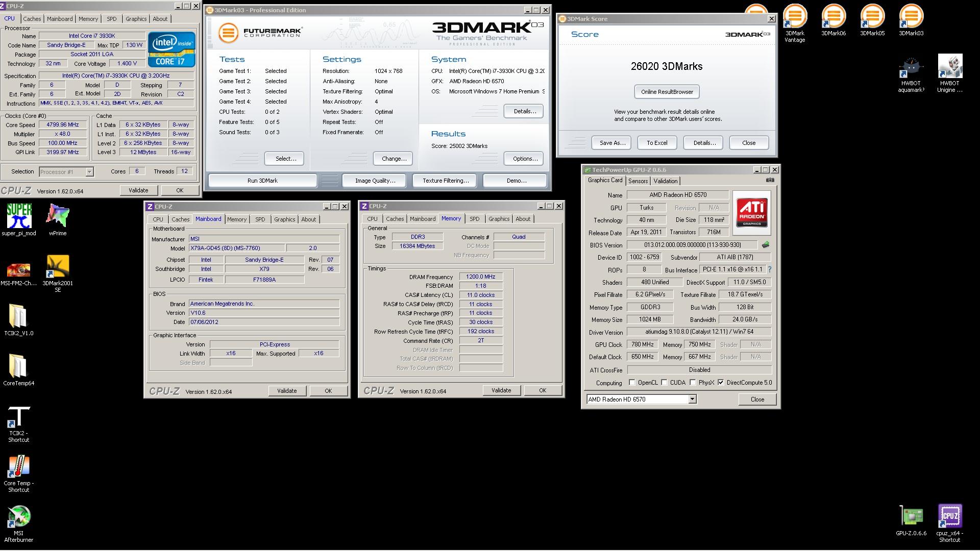Click Details... under System in 3DMark03
The image size is (980, 551).
525,111
